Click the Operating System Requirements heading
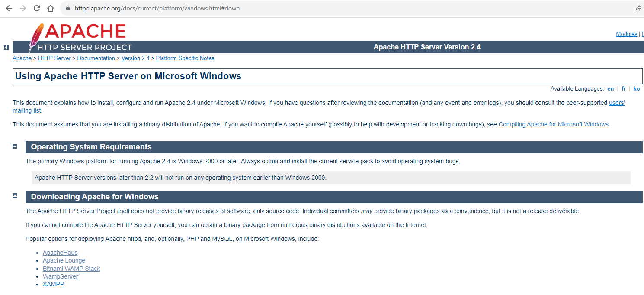Screen dimensions: 644x295 point(91,147)
